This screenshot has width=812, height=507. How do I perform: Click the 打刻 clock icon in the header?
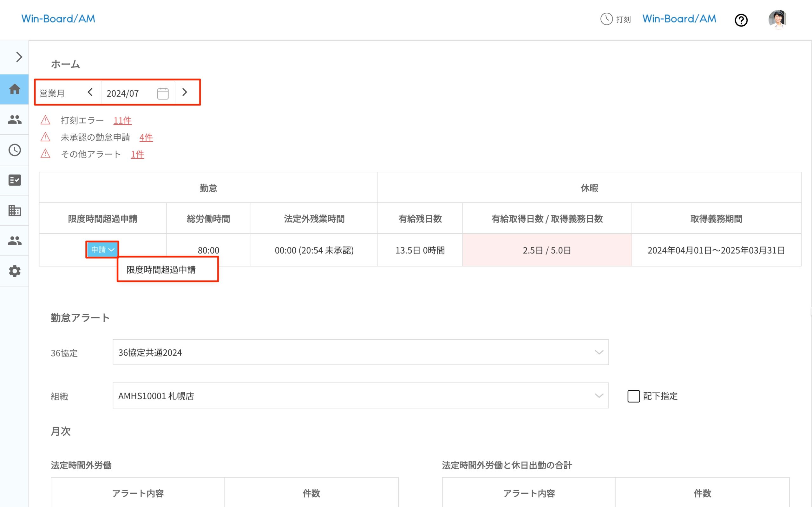[606, 19]
